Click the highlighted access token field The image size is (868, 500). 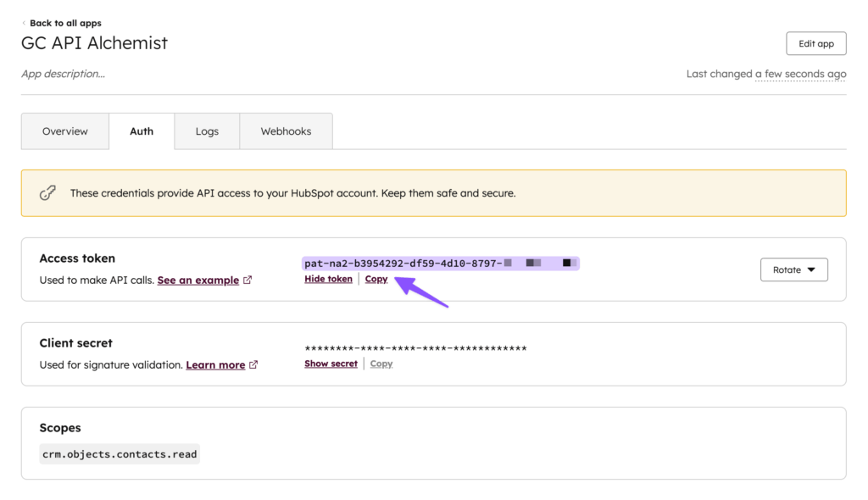(440, 263)
